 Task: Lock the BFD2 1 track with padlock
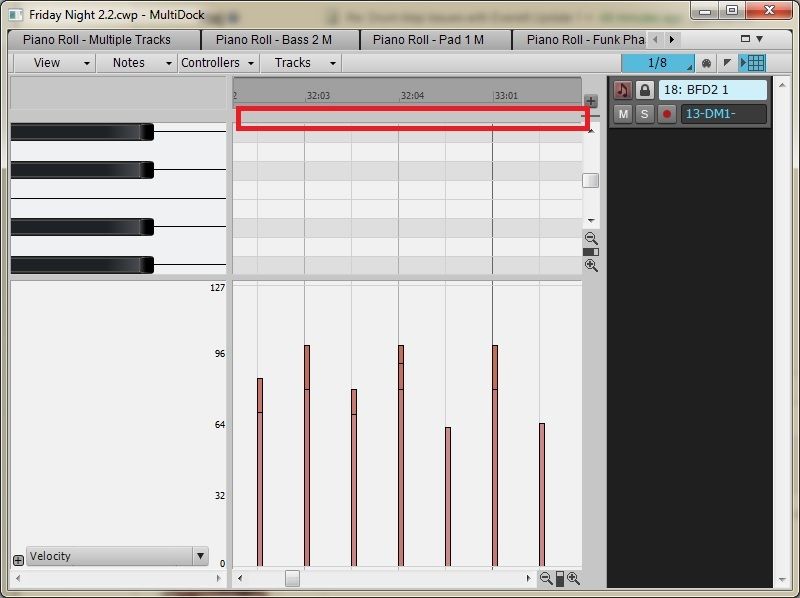[645, 90]
